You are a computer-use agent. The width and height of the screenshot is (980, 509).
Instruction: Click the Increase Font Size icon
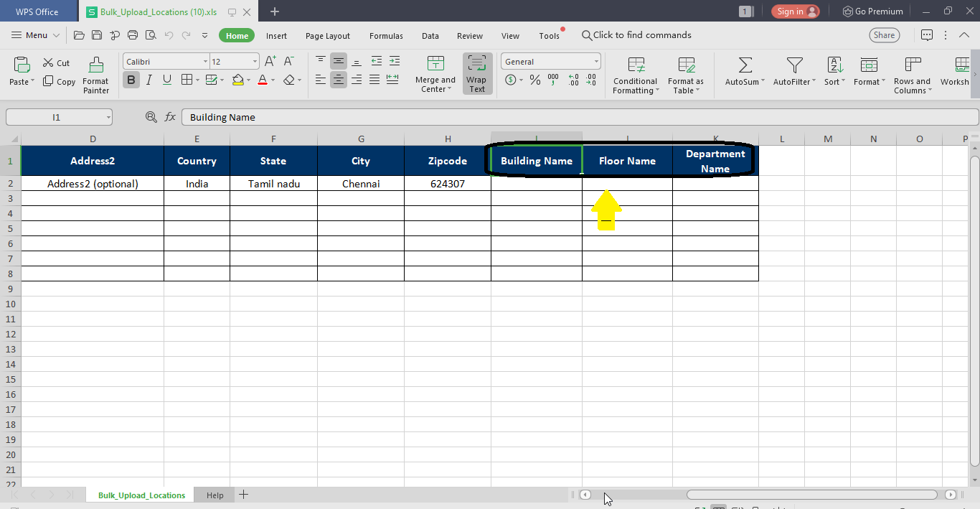270,62
